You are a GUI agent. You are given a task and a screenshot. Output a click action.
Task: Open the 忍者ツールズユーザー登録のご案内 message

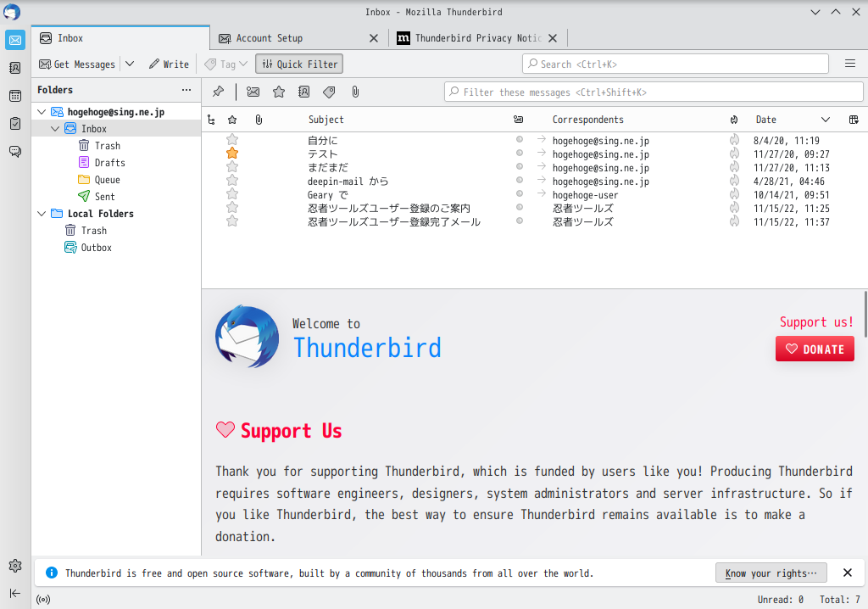[x=535, y=208]
